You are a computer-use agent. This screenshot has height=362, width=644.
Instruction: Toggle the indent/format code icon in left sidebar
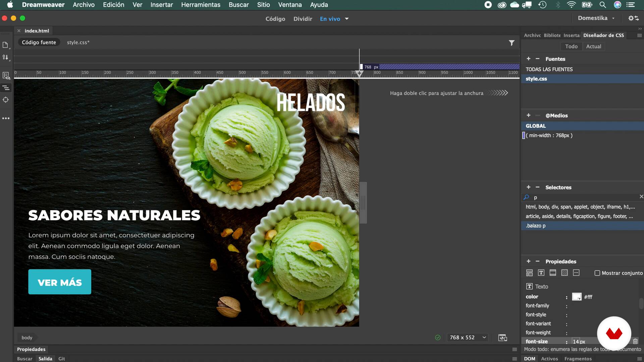click(x=6, y=88)
